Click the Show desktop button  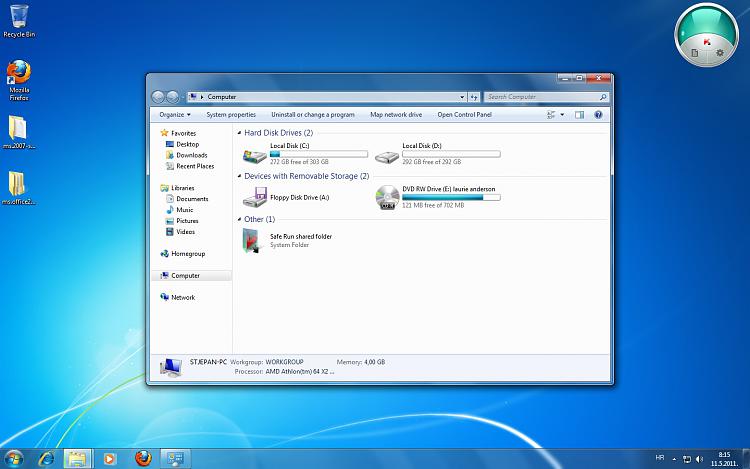tap(746, 459)
